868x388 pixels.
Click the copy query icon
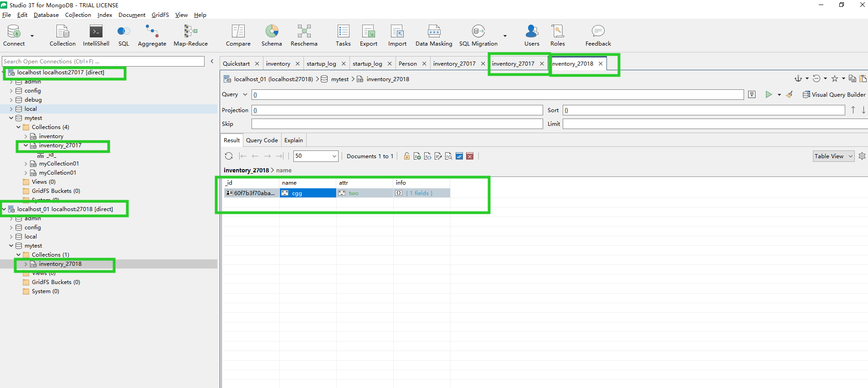(852, 78)
